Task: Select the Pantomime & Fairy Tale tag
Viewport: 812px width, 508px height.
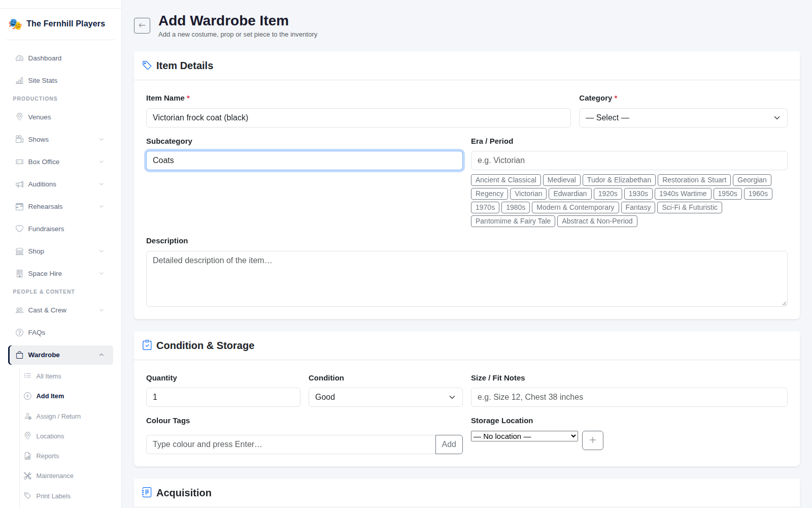Action: pos(513,221)
